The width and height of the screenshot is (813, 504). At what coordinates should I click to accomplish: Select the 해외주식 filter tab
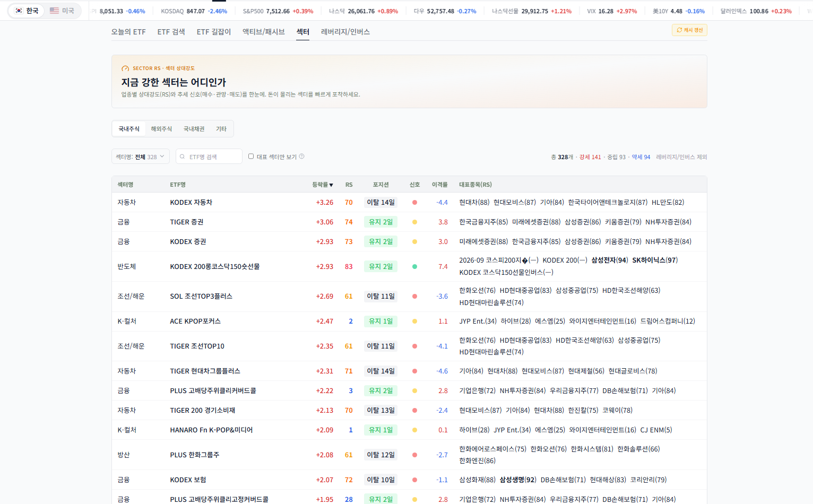(161, 129)
